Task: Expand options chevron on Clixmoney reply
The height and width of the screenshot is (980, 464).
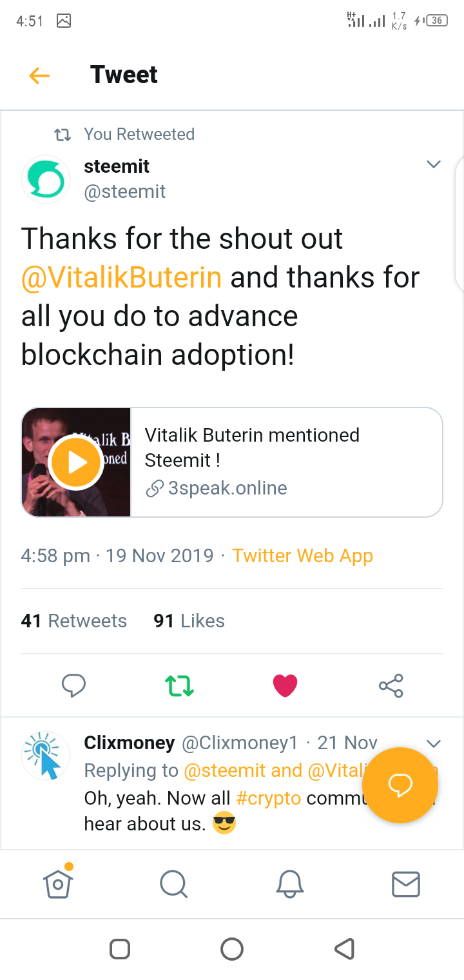Action: 434,743
